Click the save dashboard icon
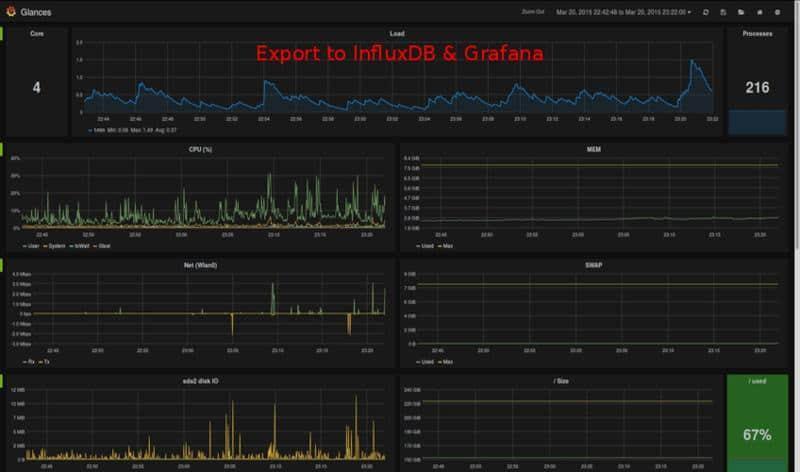 click(x=723, y=12)
